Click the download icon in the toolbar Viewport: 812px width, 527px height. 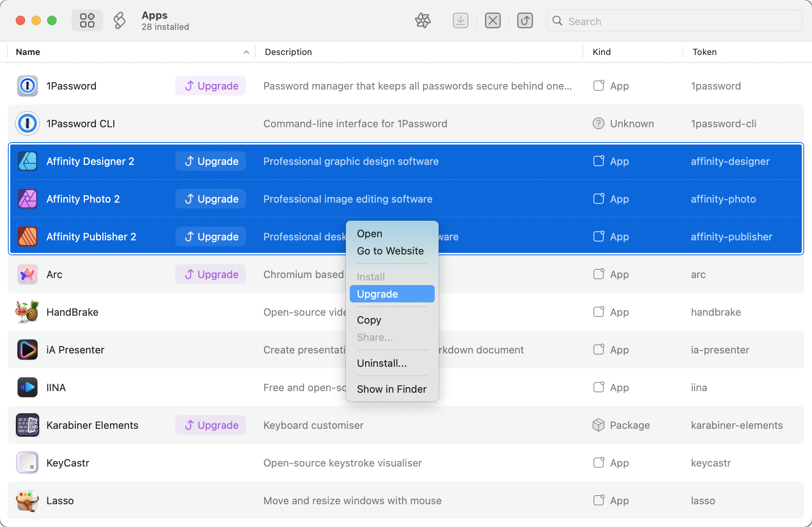tap(461, 21)
